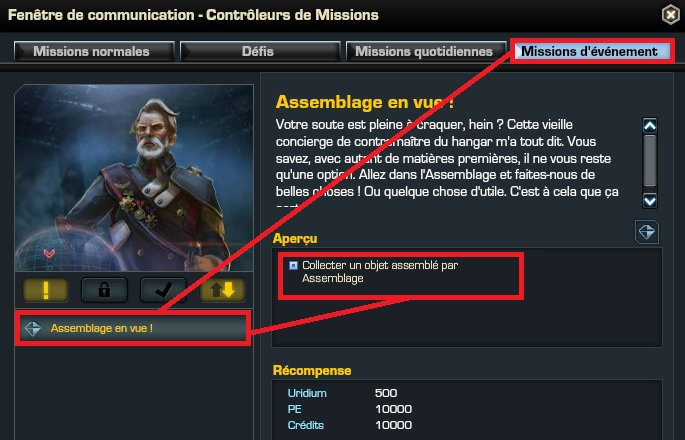Click the up-down arrows sort icon
This screenshot has width=685, height=440.
(222, 290)
